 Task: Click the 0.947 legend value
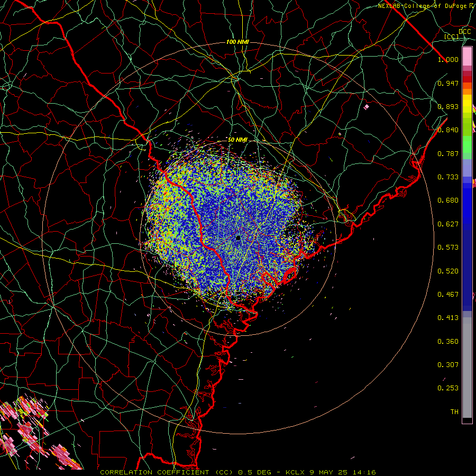[448, 83]
